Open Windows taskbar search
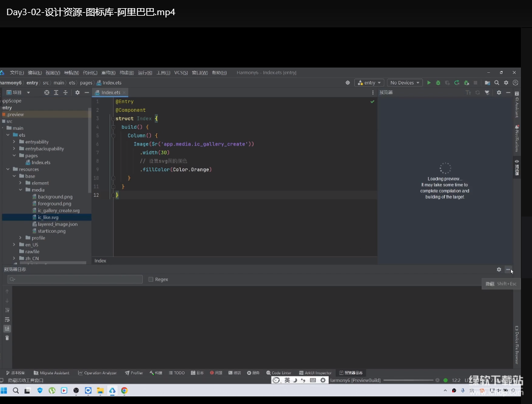The image size is (532, 404). point(16,391)
